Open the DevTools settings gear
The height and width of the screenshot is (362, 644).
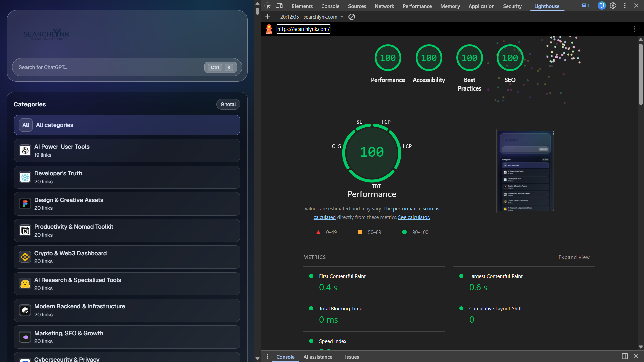[x=613, y=6]
